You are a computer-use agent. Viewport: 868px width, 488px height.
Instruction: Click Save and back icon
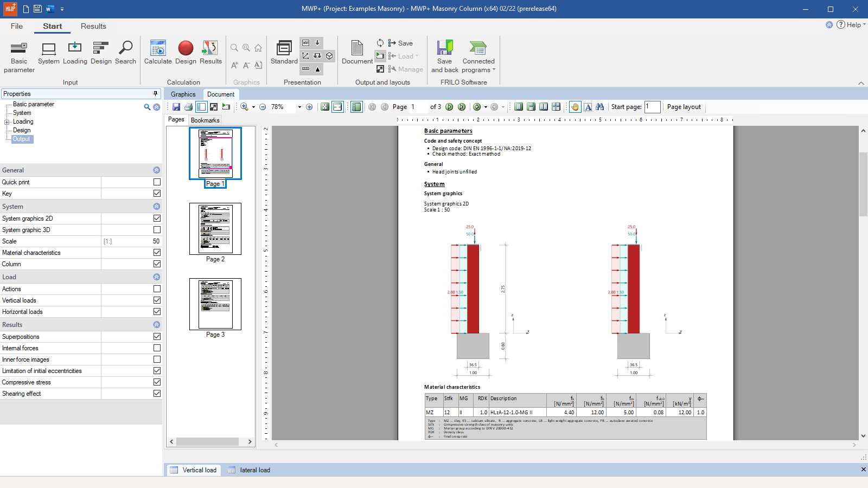(445, 57)
